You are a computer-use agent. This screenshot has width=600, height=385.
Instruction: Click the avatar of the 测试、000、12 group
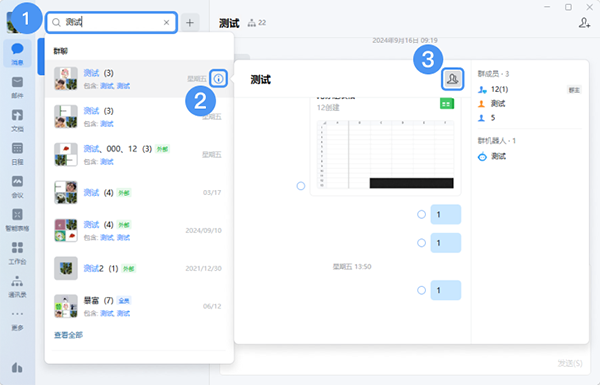[66, 155]
